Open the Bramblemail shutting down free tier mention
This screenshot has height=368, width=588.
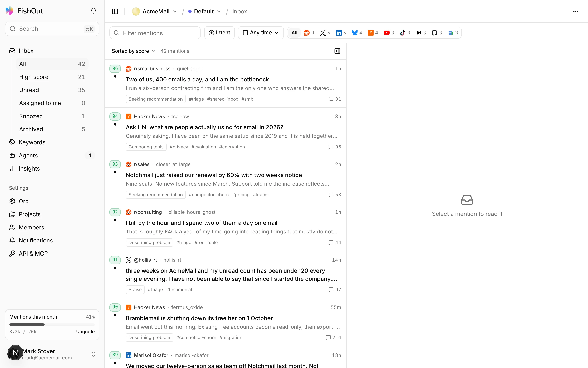(225, 322)
